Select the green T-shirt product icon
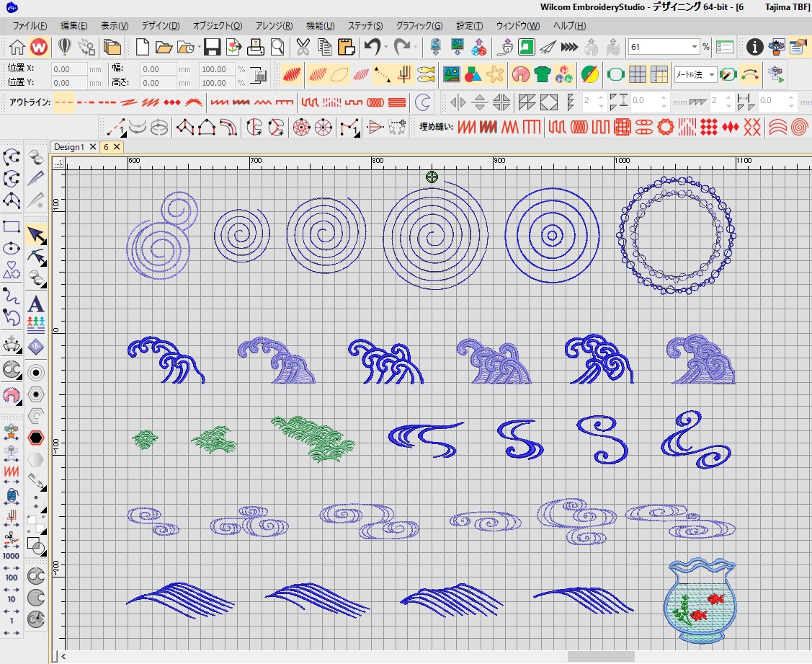Viewport: 812px width, 664px height. (x=543, y=75)
